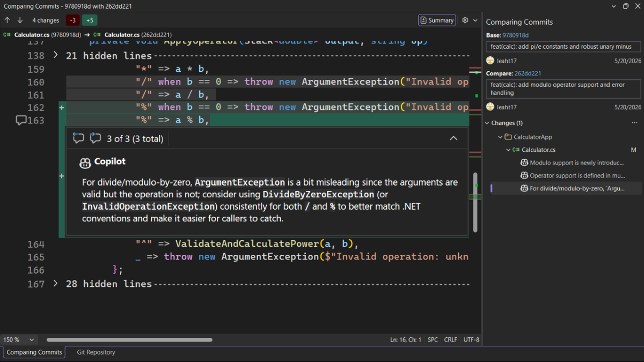Click line number 162 in the diff

tap(36, 107)
